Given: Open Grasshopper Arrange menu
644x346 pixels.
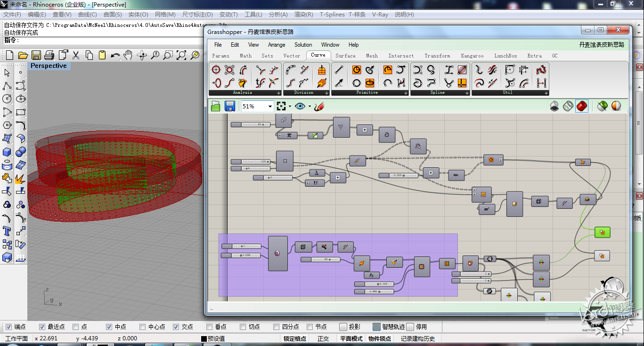Looking at the screenshot, I should pyautogui.click(x=277, y=45).
